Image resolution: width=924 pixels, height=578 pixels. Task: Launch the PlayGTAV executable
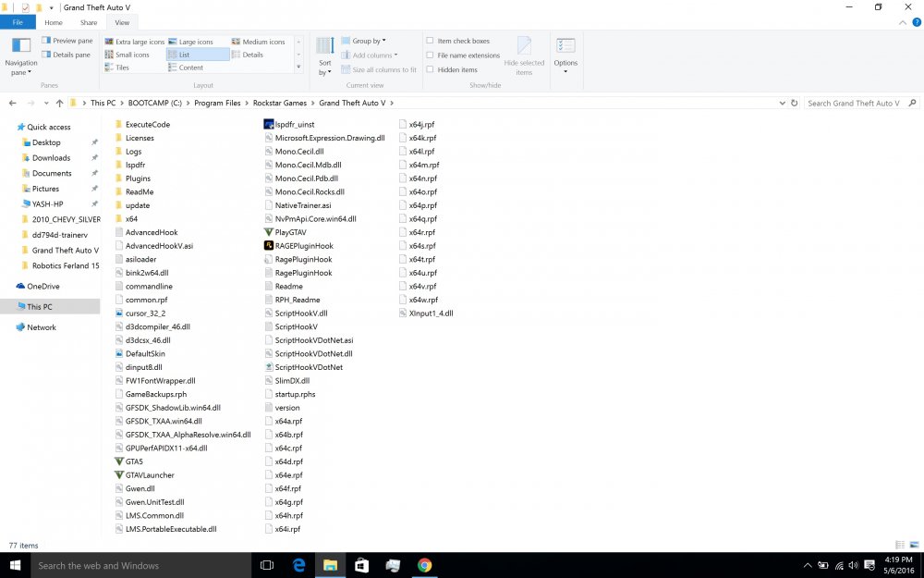286,232
